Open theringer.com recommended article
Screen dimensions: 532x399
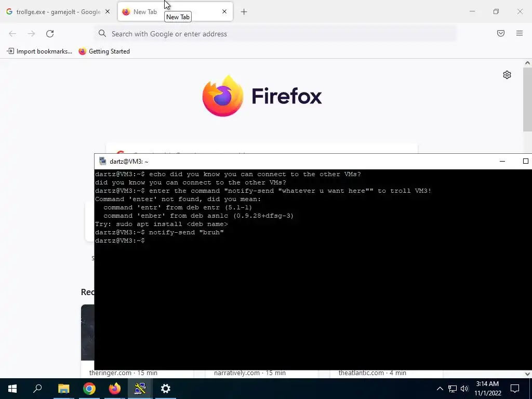123,373
